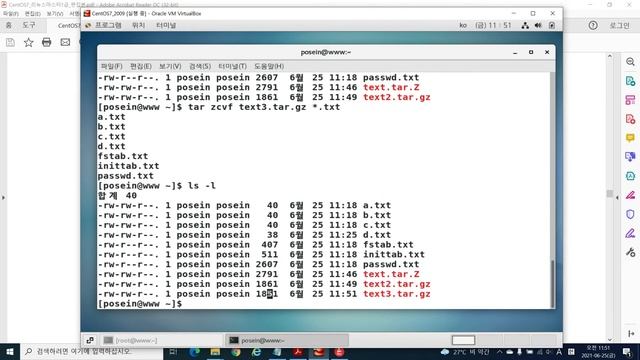
Task: Open the GNOME clock (금) 11:51 calendar
Action: [493, 25]
